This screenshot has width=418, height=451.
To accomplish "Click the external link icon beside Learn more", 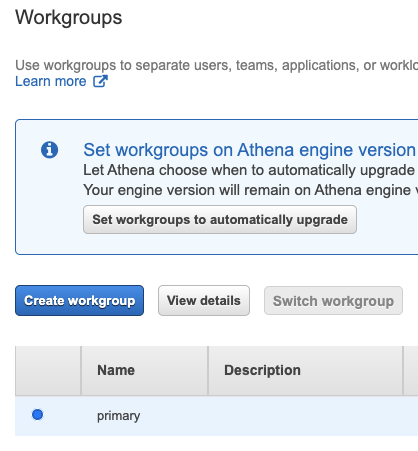I will pos(100,81).
